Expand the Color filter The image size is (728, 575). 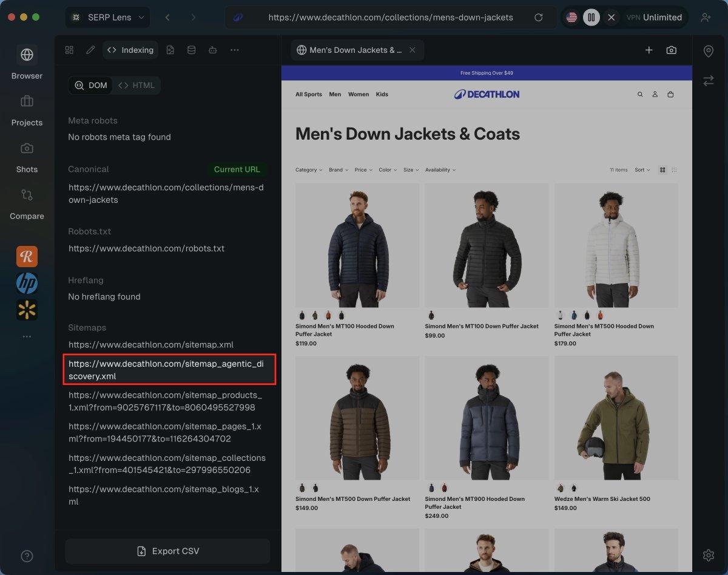click(x=388, y=170)
